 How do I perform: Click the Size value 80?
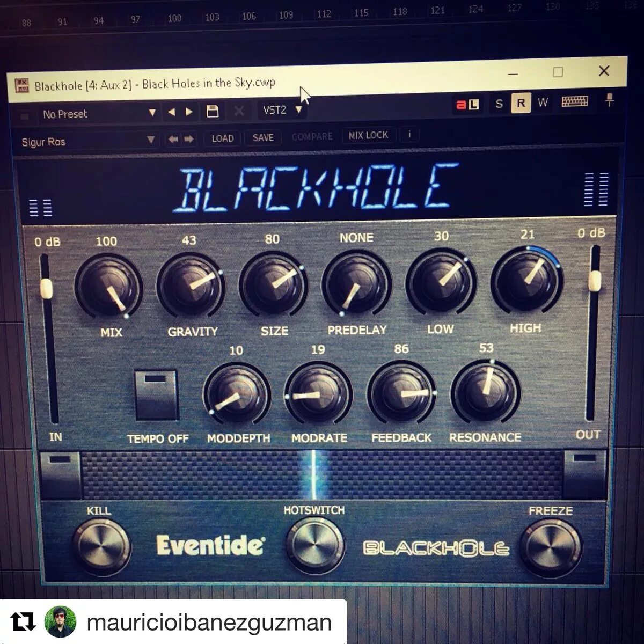pos(272,238)
